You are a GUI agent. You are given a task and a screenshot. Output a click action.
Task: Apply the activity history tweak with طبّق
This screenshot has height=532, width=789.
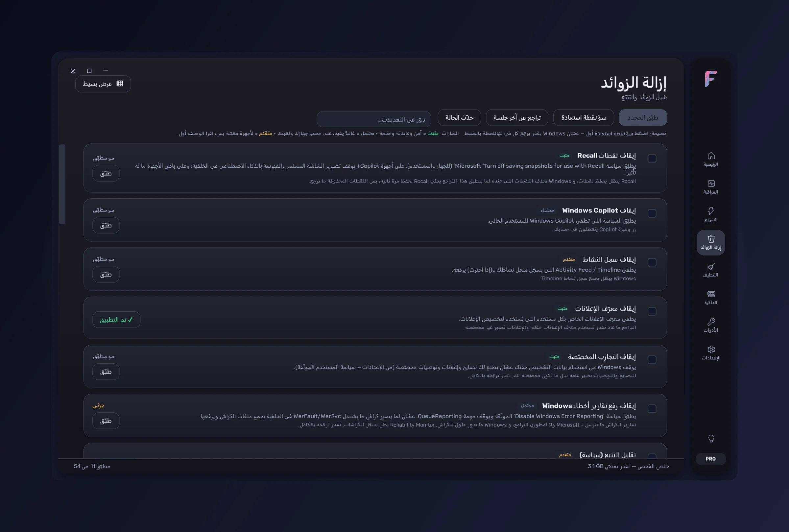[106, 275]
